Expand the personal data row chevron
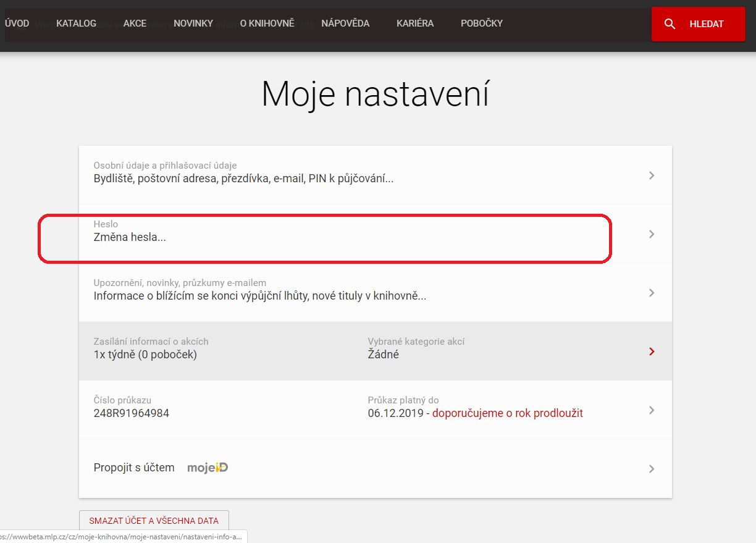 [x=651, y=175]
